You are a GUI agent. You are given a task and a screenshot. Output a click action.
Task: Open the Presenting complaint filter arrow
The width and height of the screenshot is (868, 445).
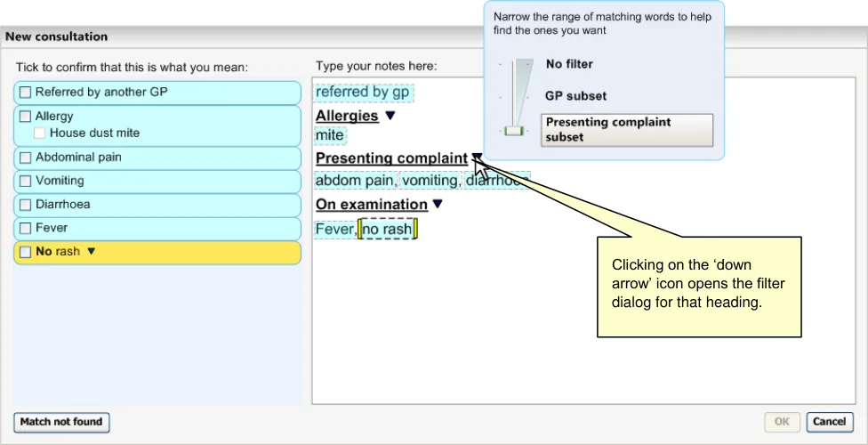(x=477, y=158)
